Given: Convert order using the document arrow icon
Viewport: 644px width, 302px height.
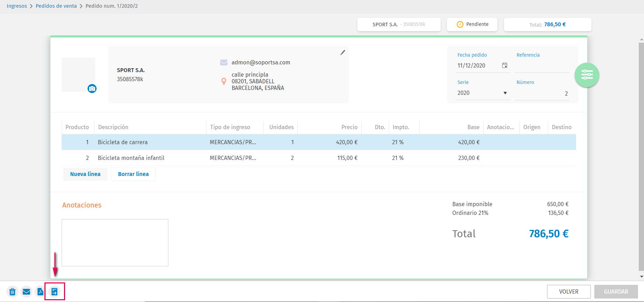Looking at the screenshot, I should tap(54, 292).
